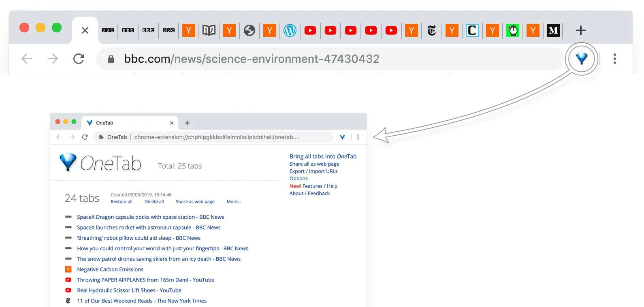
Task: Click 'Restore all' for the 24 tabs group
Action: coord(122,202)
